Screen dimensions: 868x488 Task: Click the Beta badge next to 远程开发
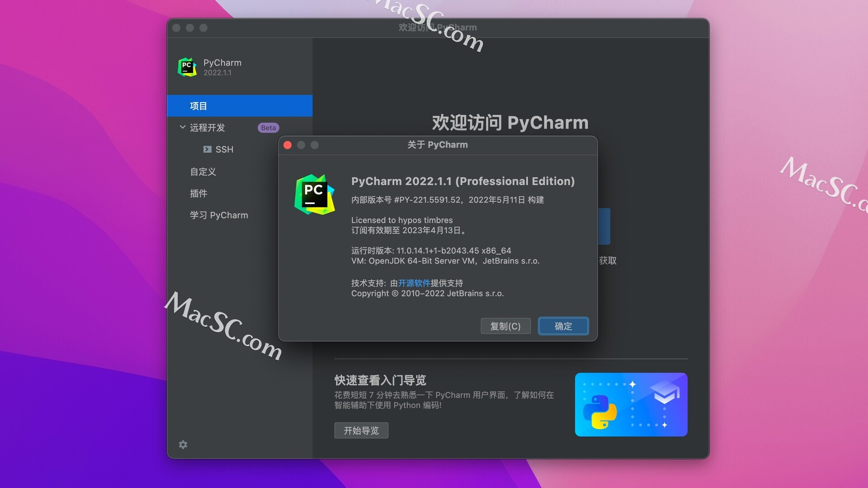coord(268,128)
